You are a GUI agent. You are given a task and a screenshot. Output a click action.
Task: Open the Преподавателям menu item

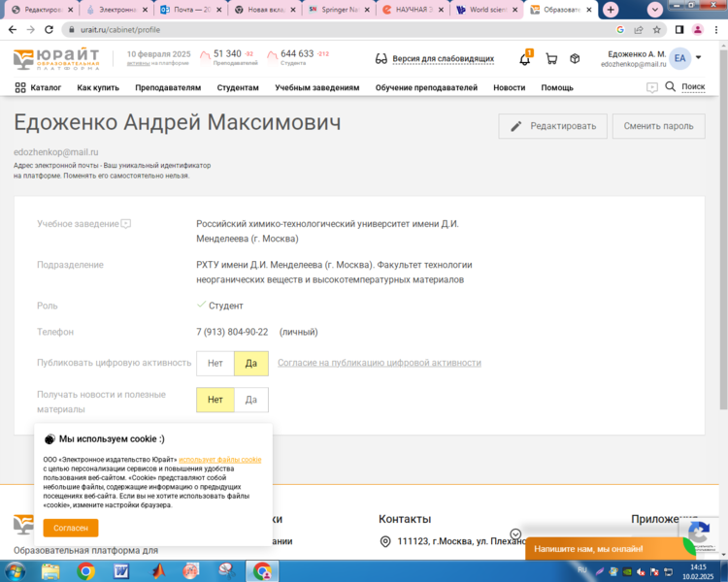pos(168,87)
